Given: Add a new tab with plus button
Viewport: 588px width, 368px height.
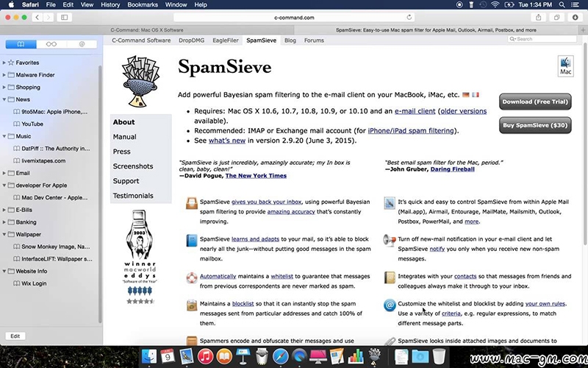Looking at the screenshot, I should (x=583, y=30).
